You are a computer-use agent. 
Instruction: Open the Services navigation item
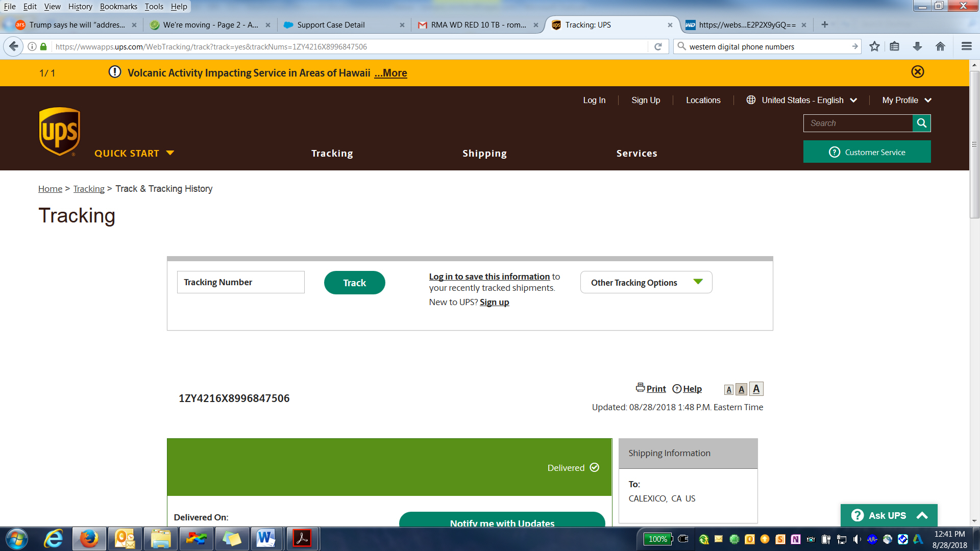636,153
